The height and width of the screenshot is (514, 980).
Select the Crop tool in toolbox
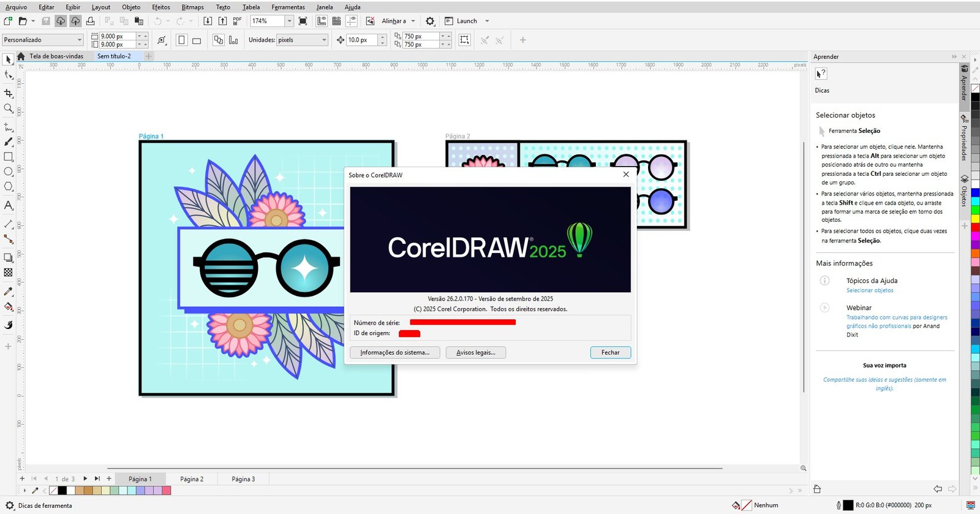8,93
